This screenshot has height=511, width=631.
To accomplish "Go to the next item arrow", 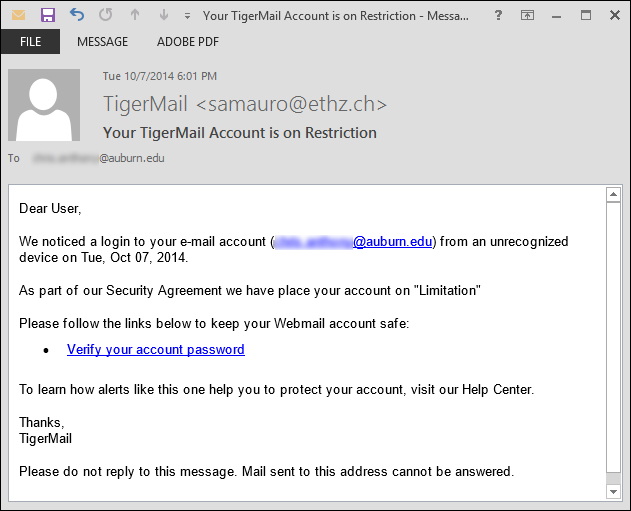I will tap(164, 15).
